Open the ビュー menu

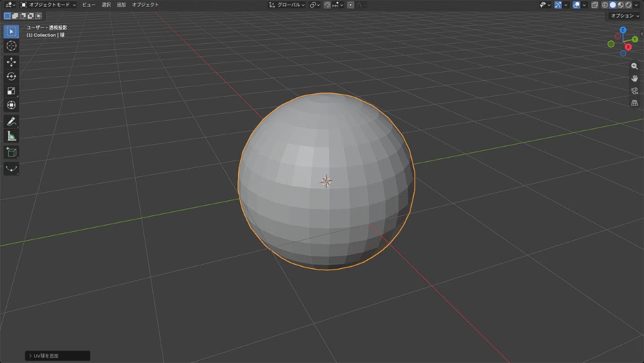(x=89, y=5)
